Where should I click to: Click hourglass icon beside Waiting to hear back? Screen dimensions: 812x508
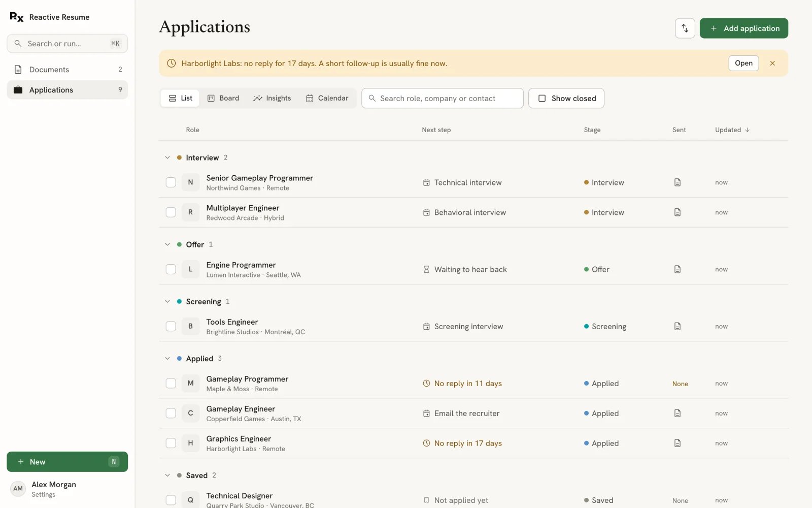pyautogui.click(x=426, y=269)
